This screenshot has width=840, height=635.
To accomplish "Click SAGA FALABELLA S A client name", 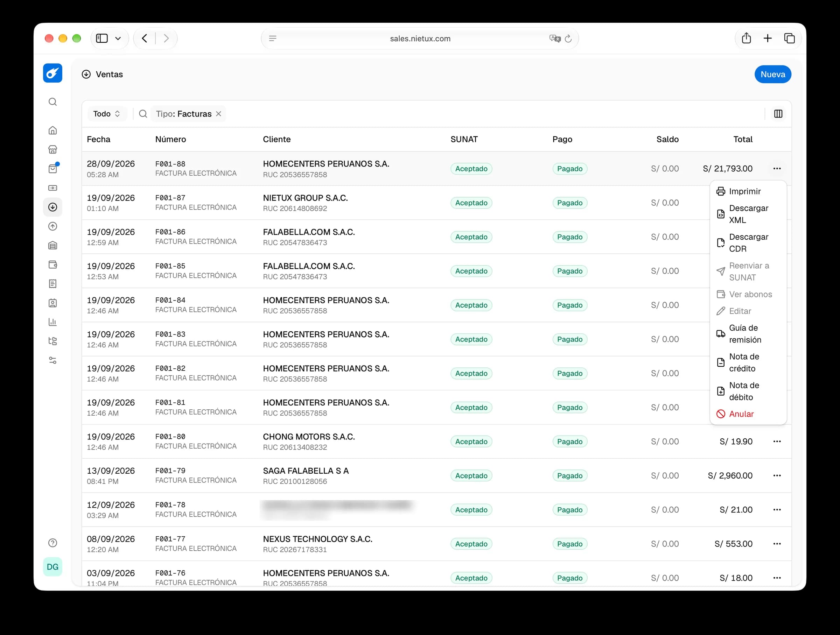I will point(306,471).
